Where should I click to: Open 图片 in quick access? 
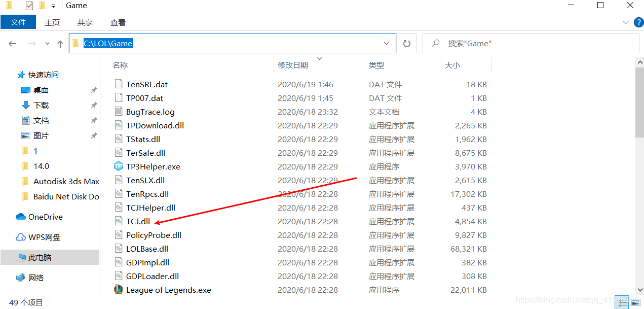point(41,135)
